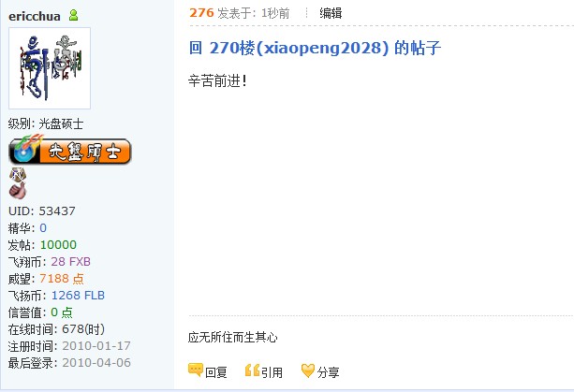Click the thumbs-up medal icon
This screenshot has width=574, height=392.
point(18,191)
